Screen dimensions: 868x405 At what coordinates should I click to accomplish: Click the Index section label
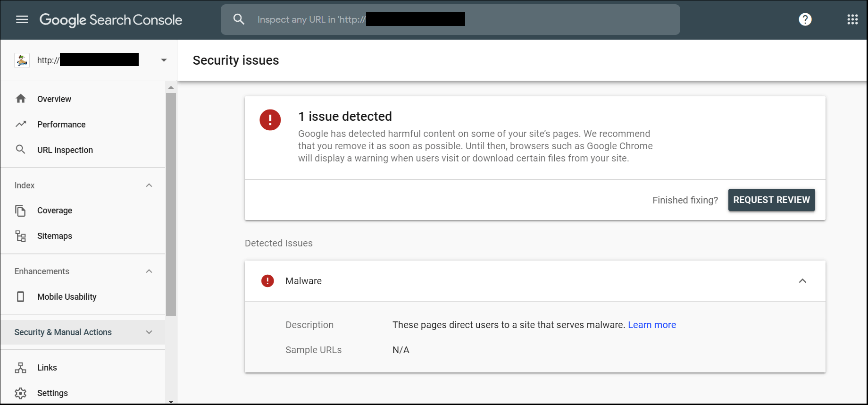click(25, 185)
